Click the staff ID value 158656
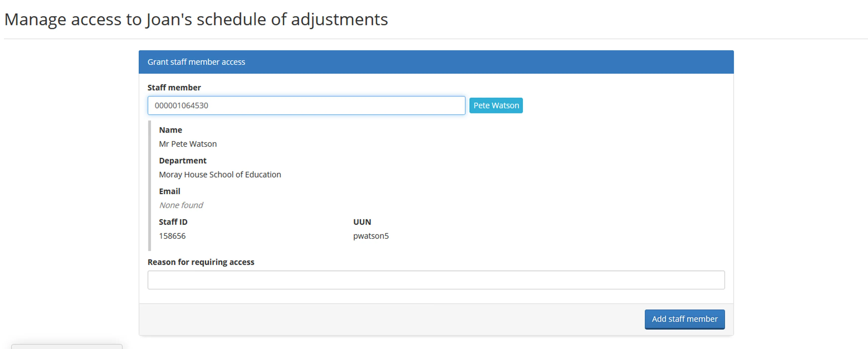The image size is (868, 349). 172,236
